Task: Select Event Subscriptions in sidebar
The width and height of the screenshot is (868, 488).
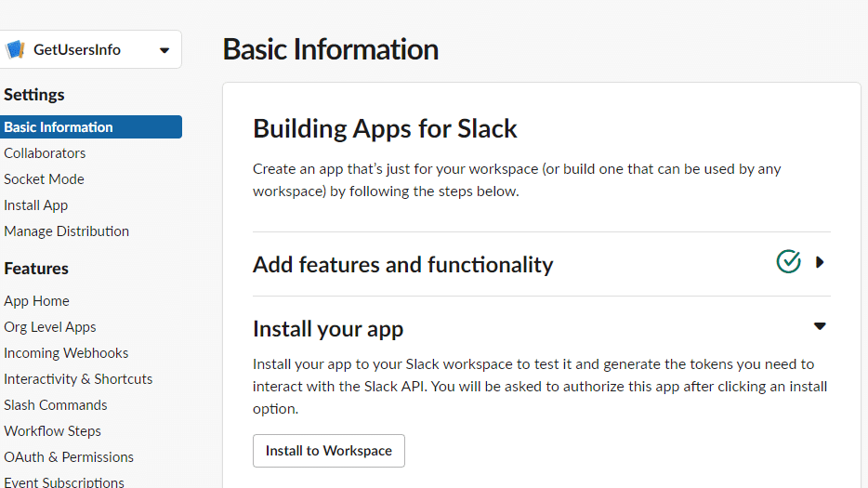Action: click(x=64, y=481)
